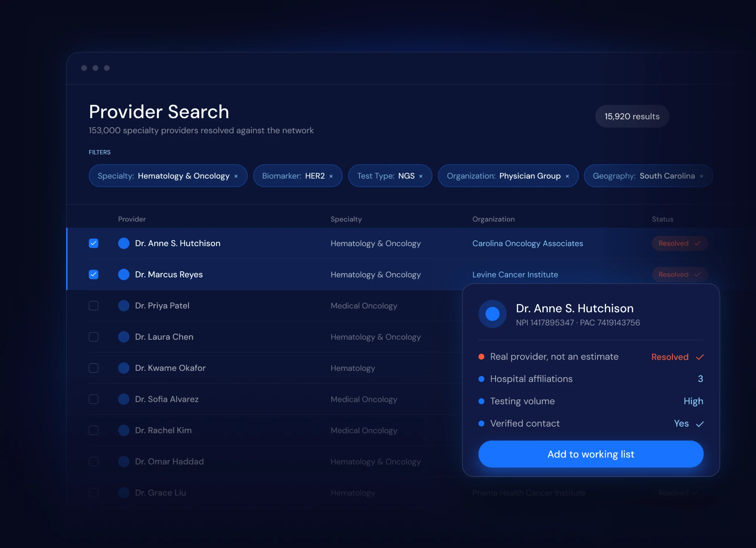Remove the Specialty filter chip via its x

(236, 176)
